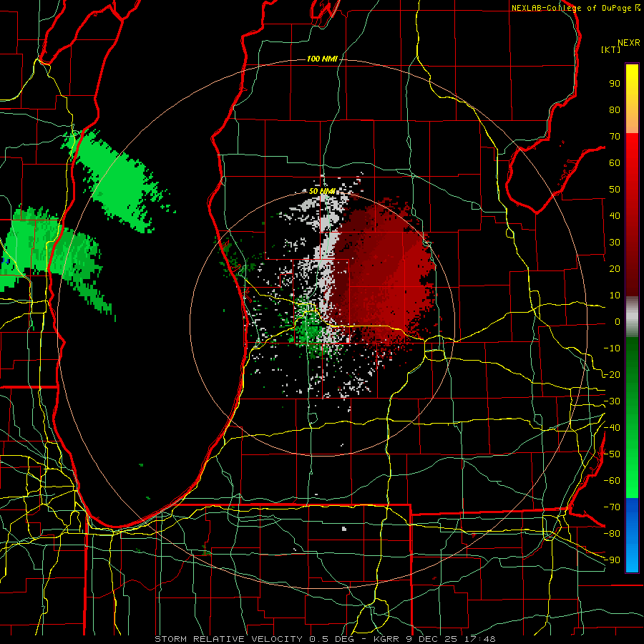Click the 100 NMI range ring label
The width and height of the screenshot is (644, 644).
[322, 59]
